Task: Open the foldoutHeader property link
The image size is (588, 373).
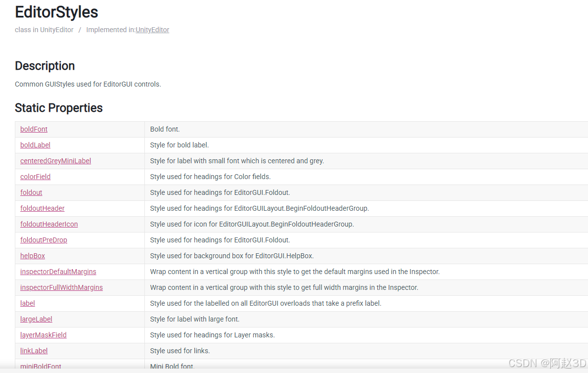Action: point(43,208)
